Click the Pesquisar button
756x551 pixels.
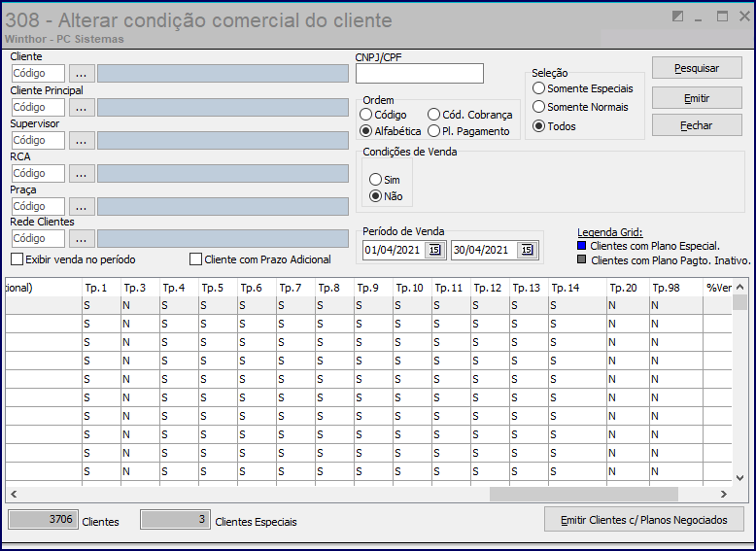click(697, 68)
